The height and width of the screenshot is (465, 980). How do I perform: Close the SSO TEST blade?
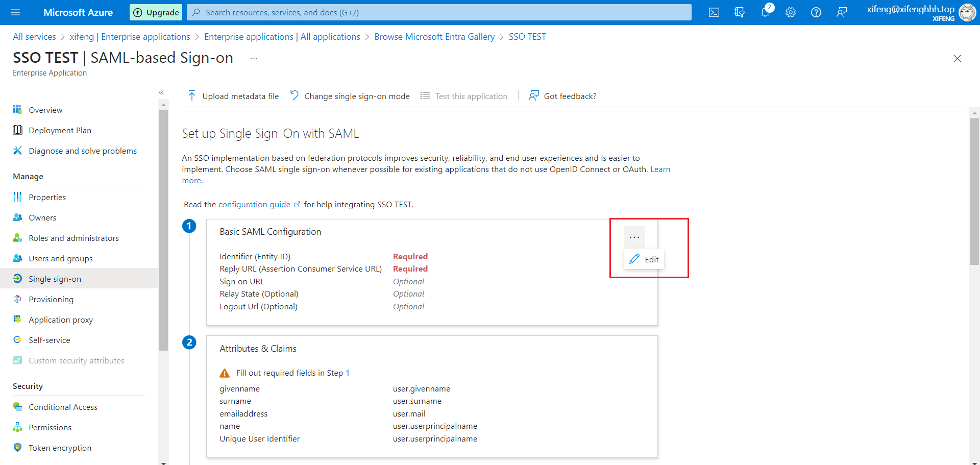tap(957, 59)
